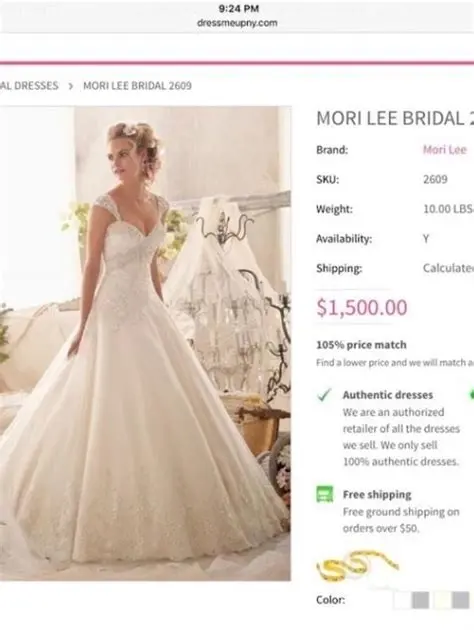Screen dimensions: 474x632
Task: Click the Free shipping heading
Action: [x=377, y=495]
